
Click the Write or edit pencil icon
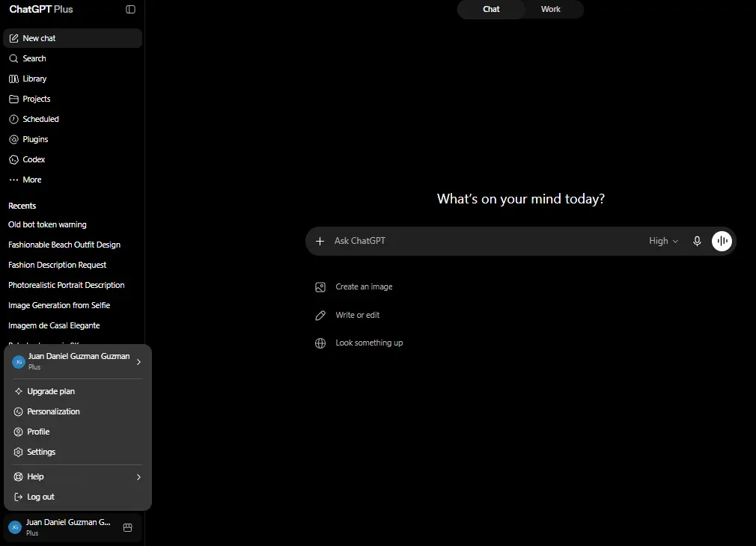coord(320,315)
